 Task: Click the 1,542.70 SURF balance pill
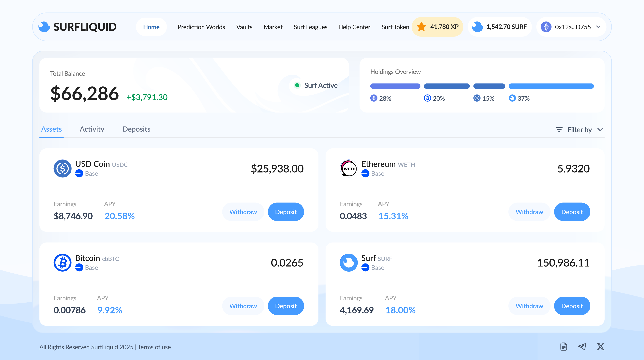pos(500,27)
